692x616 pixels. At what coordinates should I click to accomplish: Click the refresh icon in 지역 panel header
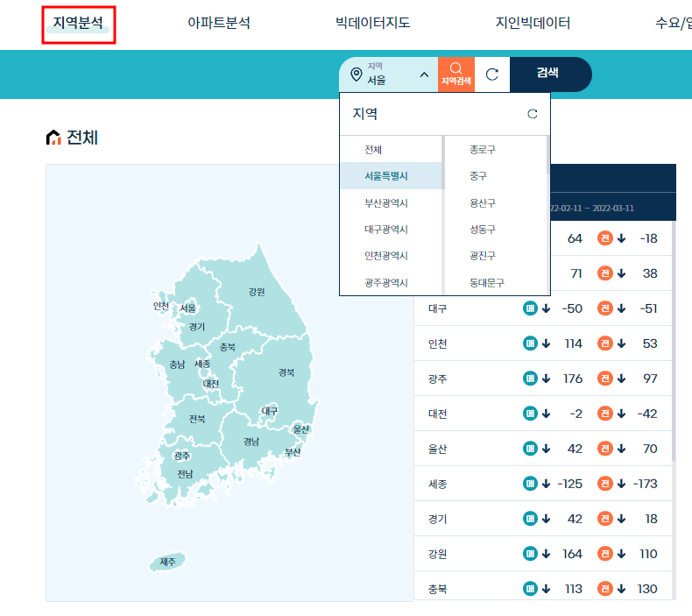tap(533, 114)
